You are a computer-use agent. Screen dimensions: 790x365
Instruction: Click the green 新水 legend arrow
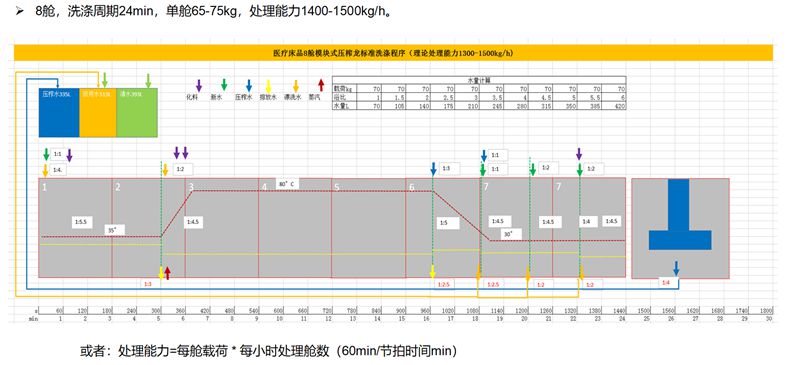[x=224, y=85]
